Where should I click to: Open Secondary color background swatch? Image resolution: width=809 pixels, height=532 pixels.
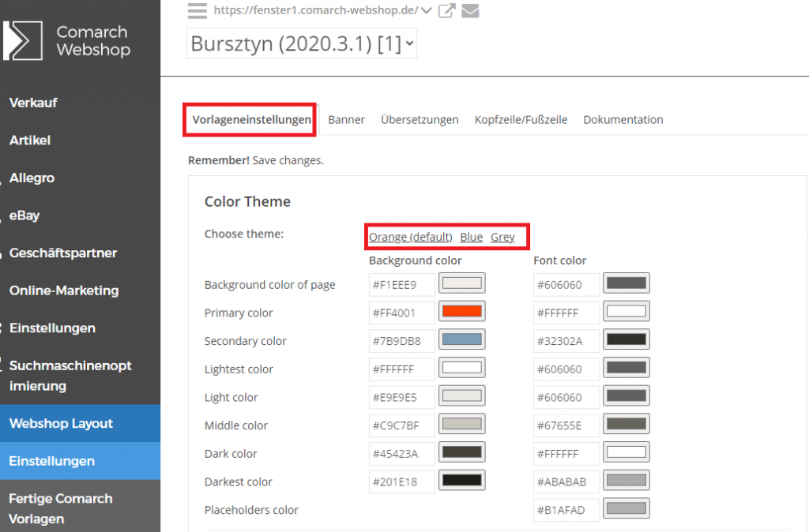click(461, 339)
